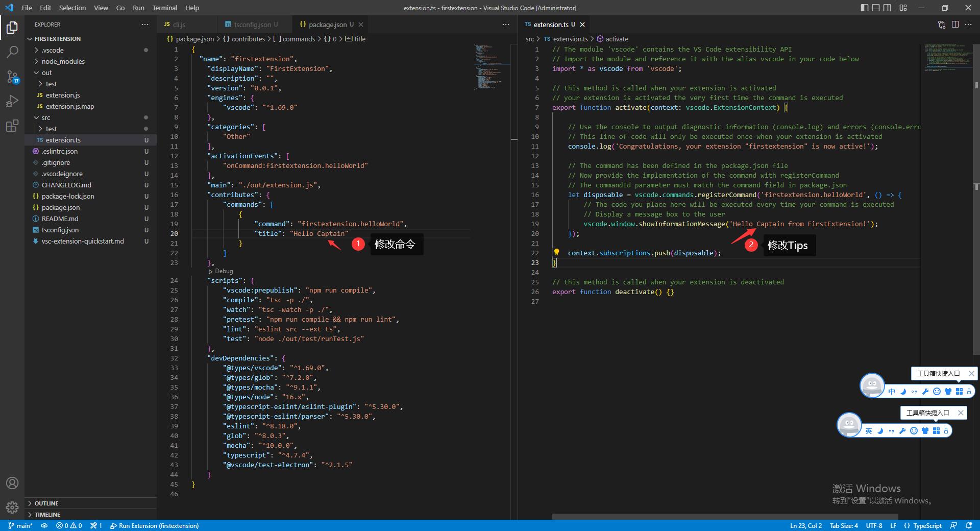This screenshot has height=531, width=980.
Task: Click the Open Changes icon in right editor
Action: pyautogui.click(x=942, y=25)
